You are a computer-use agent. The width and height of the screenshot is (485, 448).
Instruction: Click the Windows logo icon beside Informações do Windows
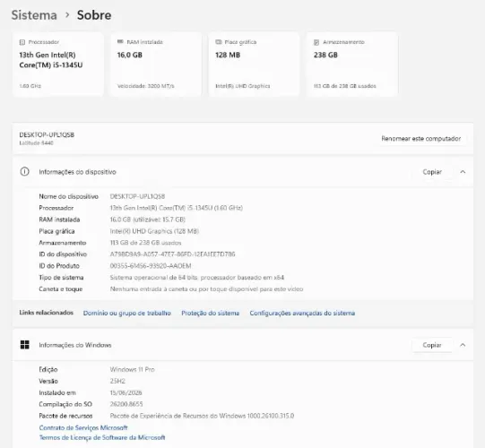[x=25, y=345]
